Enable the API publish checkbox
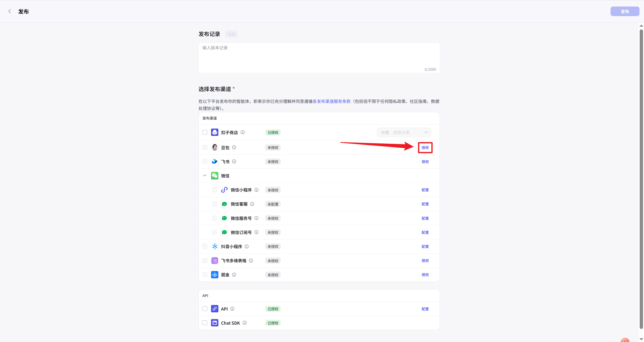This screenshot has height=342, width=644. [205, 309]
